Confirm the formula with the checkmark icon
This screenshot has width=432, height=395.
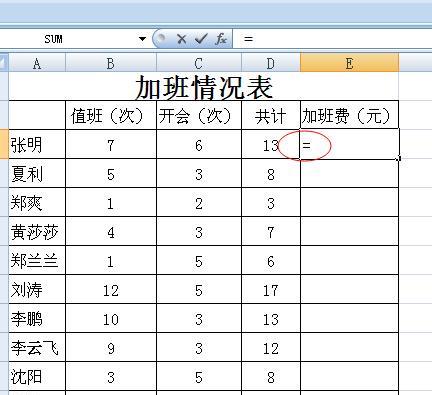tap(201, 39)
